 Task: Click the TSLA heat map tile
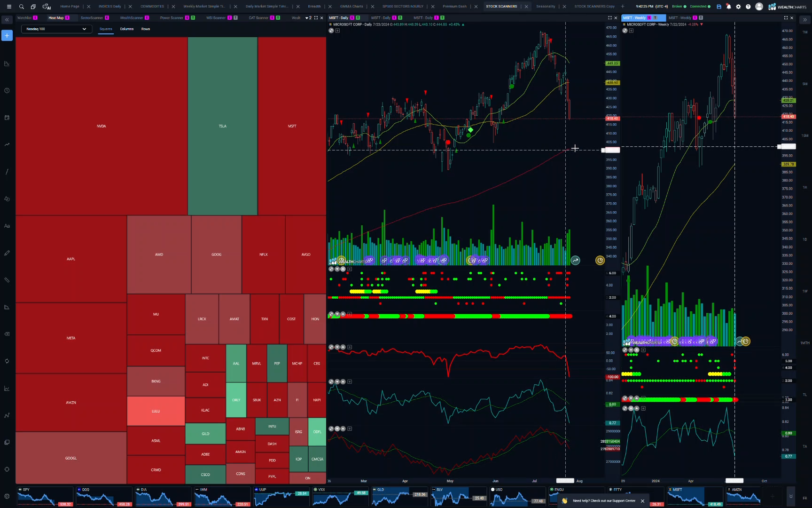(x=223, y=126)
